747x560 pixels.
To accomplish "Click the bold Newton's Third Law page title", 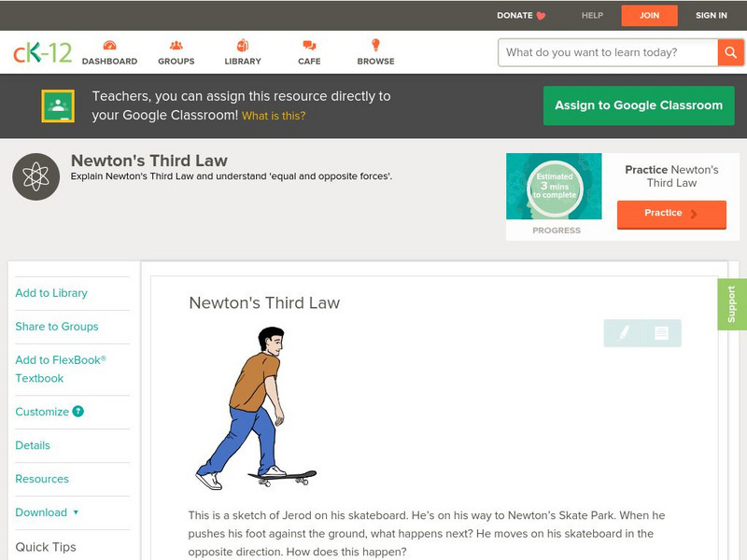I will click(149, 161).
